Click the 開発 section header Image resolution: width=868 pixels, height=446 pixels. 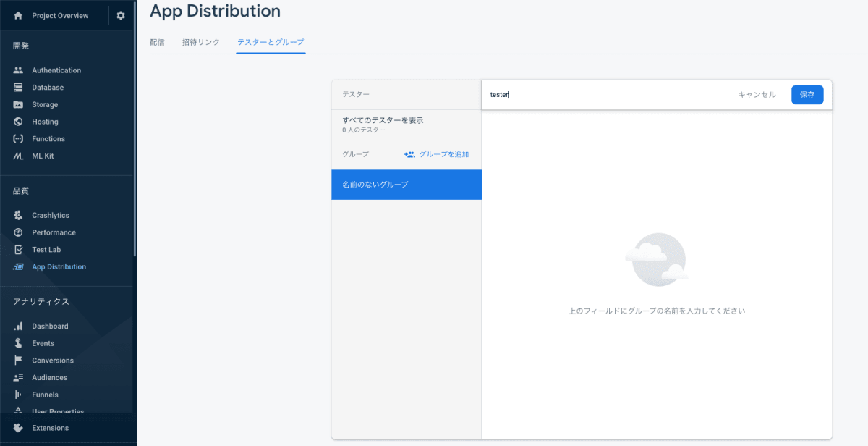pos(21,46)
